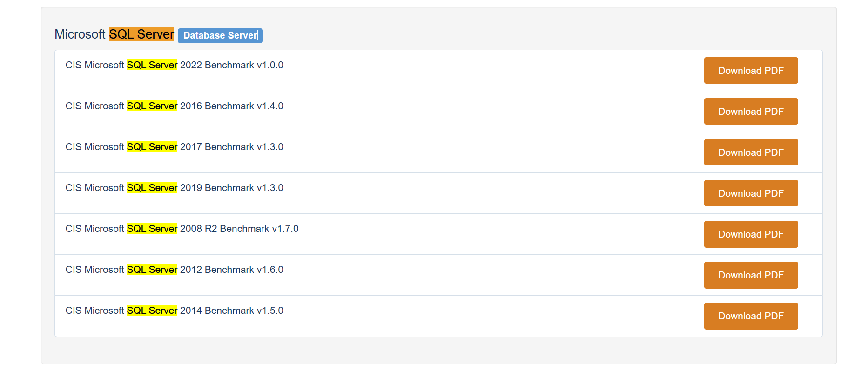Click the Database Server category badge
Viewport: 868px width, 370px height.
pyautogui.click(x=220, y=35)
